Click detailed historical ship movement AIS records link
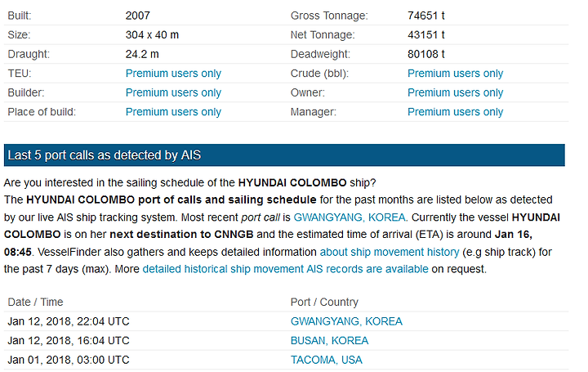This screenshot has height=372, width=588. [285, 269]
